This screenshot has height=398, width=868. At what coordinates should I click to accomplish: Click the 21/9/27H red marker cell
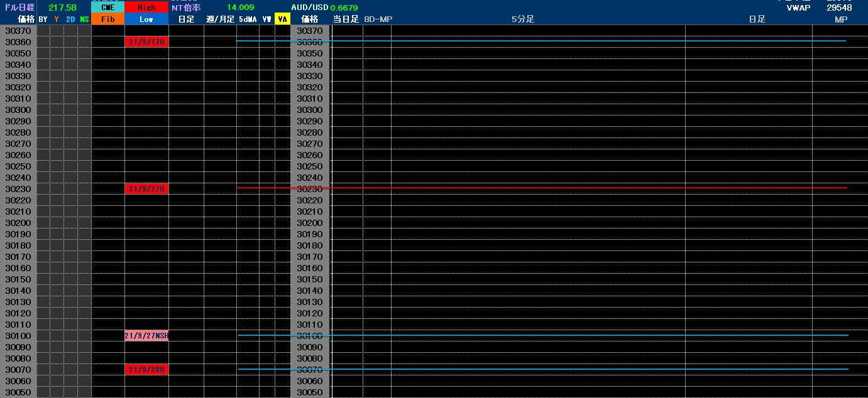pyautogui.click(x=146, y=189)
